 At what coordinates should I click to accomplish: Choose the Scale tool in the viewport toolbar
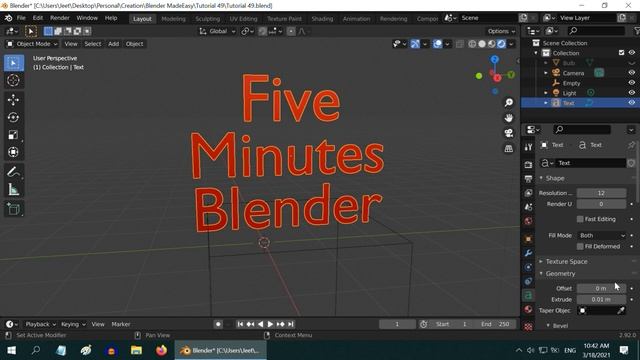[x=13, y=135]
